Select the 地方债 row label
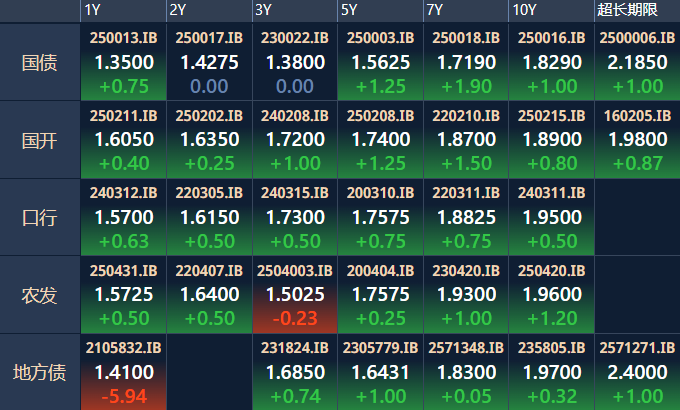Viewport: 680px width, 410px height. point(40,372)
